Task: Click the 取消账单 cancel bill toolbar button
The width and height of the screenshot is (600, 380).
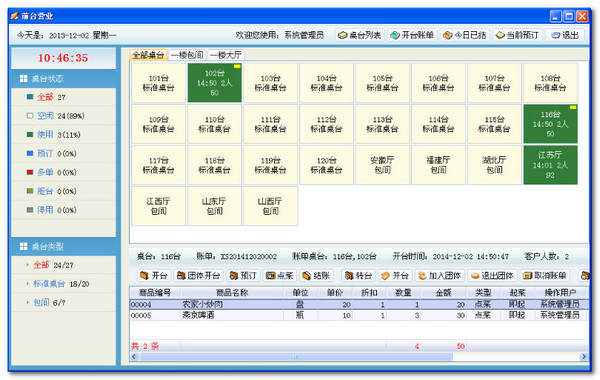Action: (545, 276)
